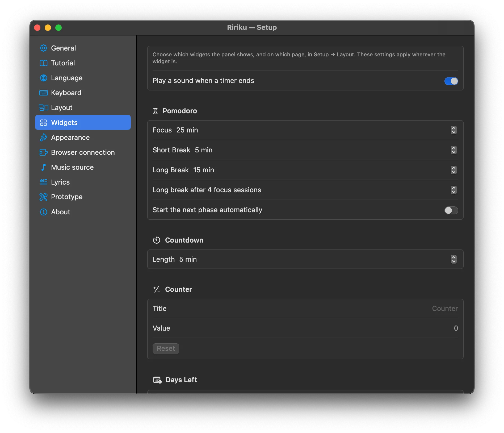Click the Pomodoro section heading
This screenshot has width=504, height=433.
[180, 111]
